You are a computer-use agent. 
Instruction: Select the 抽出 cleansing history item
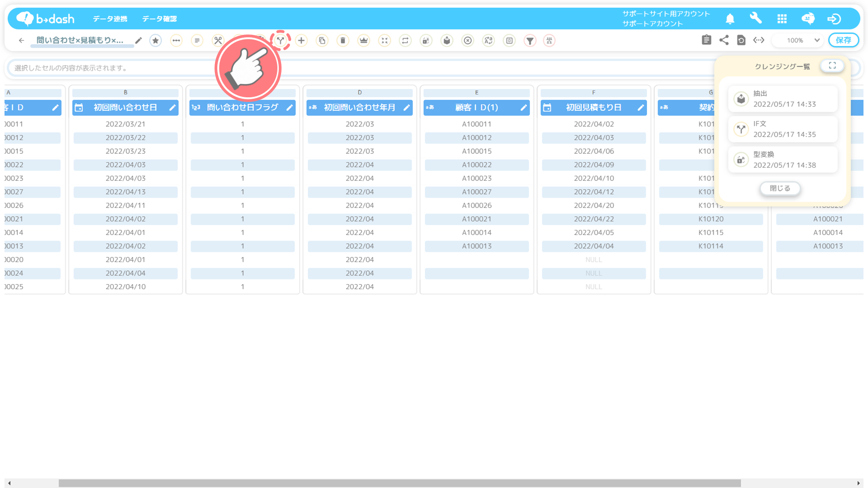pyautogui.click(x=783, y=99)
